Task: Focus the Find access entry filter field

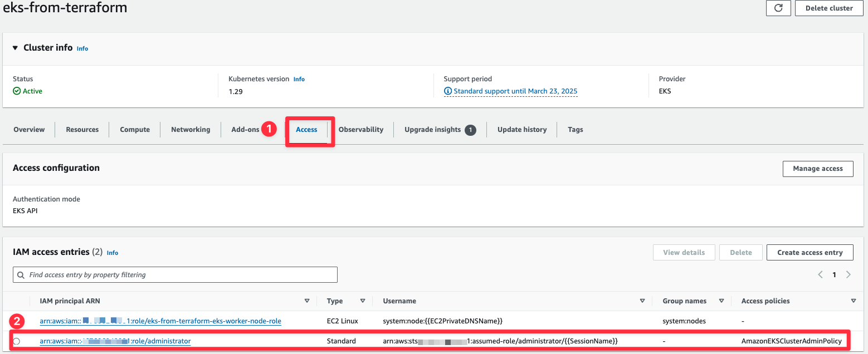Action: [175, 274]
